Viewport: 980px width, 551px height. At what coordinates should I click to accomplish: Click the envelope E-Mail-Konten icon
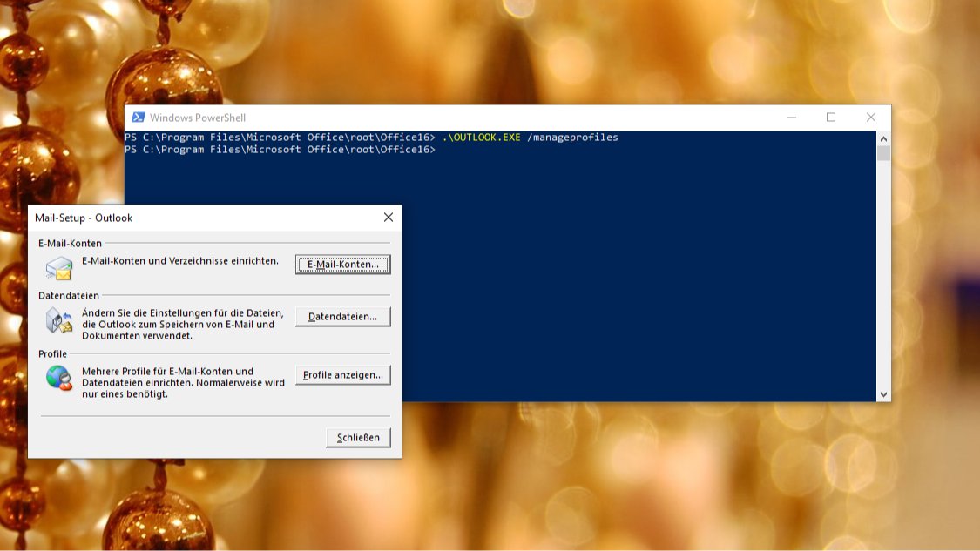[58, 268]
